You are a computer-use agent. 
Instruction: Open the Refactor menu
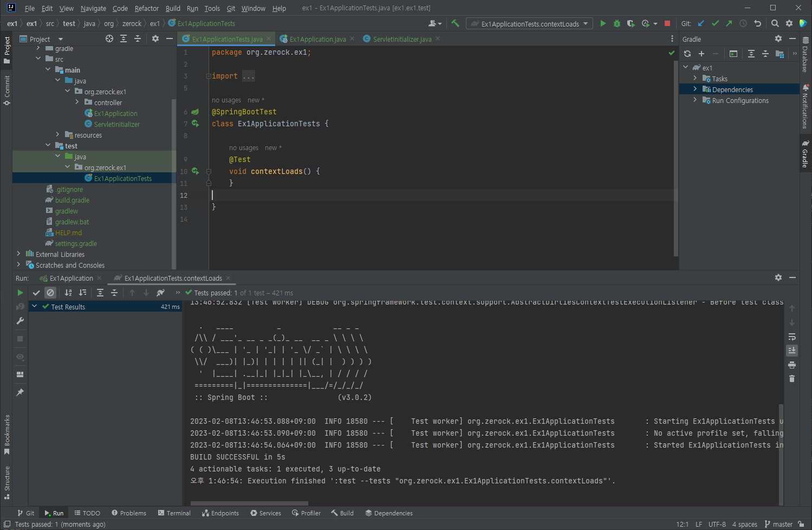click(147, 8)
